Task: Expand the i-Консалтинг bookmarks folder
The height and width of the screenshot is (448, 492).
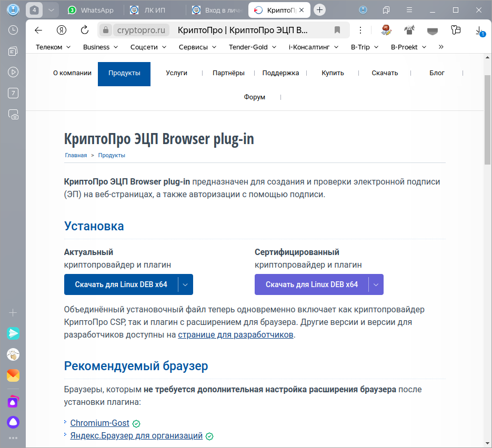Action: pos(314,47)
